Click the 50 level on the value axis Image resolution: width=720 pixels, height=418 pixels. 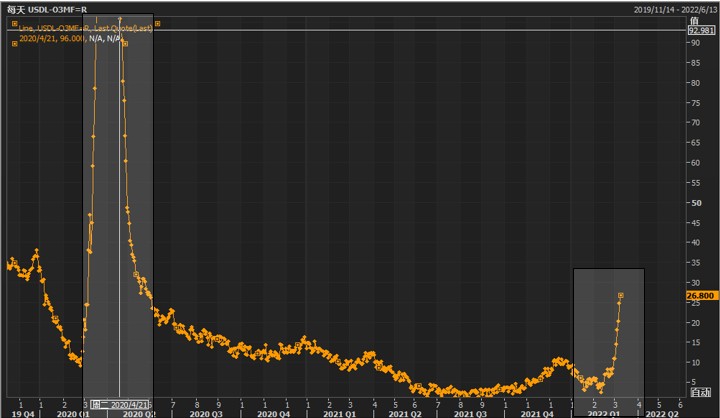tap(694, 202)
